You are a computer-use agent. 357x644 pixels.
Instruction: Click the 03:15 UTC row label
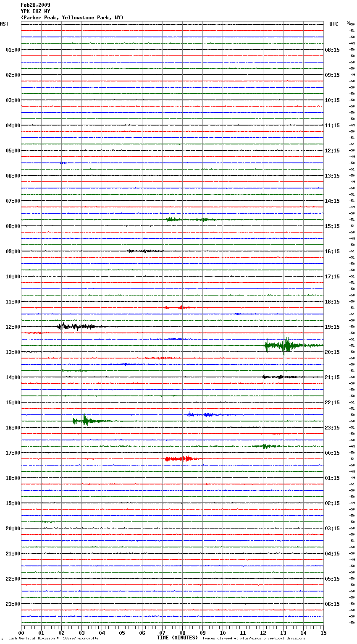[x=332, y=529]
